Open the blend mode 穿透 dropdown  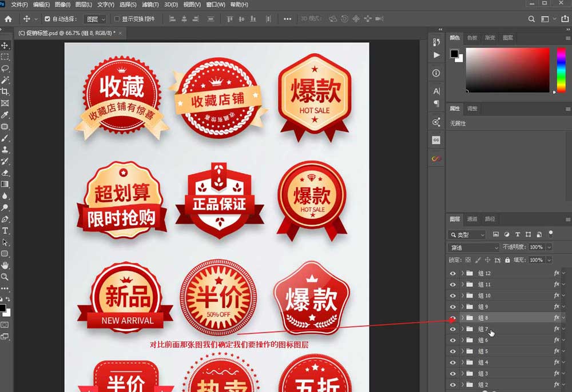[x=473, y=247]
